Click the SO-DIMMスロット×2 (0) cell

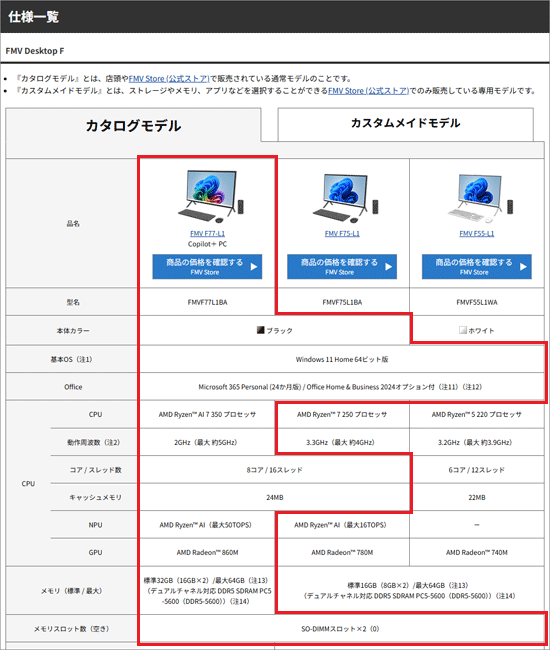342,629
